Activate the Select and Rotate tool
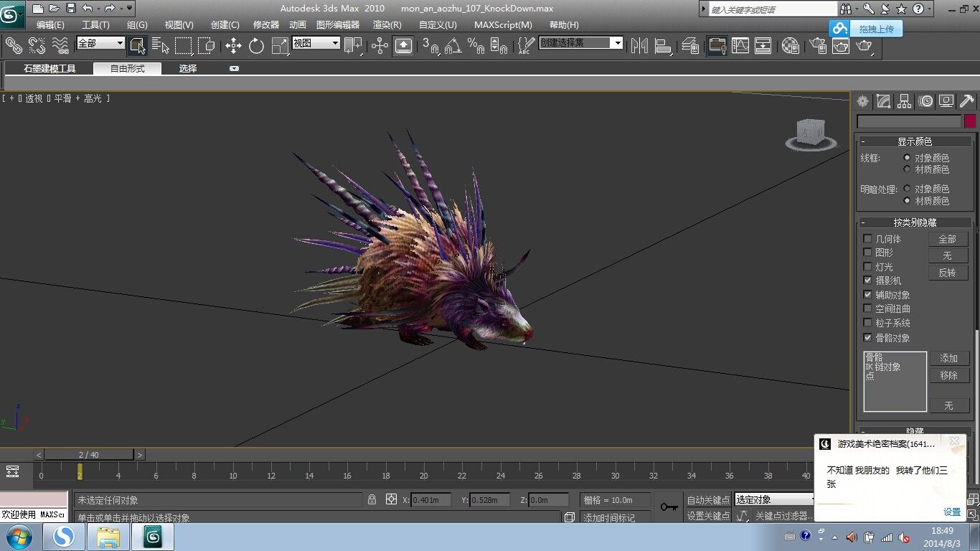The image size is (980, 551). 256,46
